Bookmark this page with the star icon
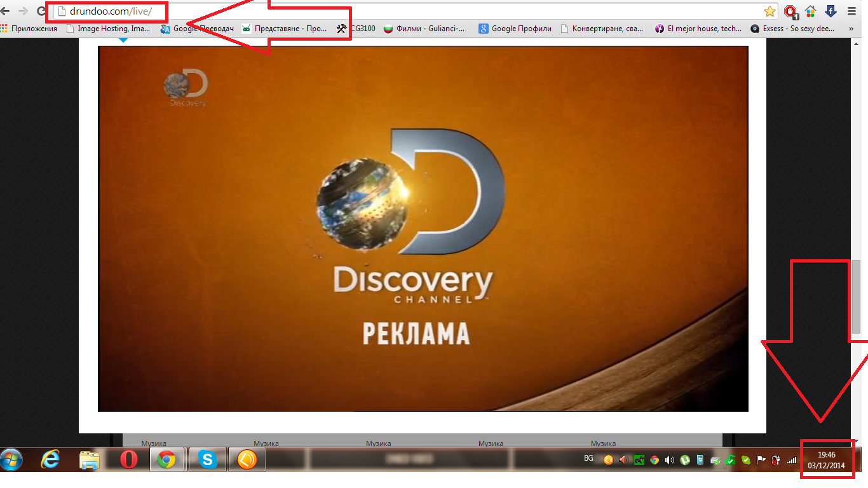 (x=770, y=11)
